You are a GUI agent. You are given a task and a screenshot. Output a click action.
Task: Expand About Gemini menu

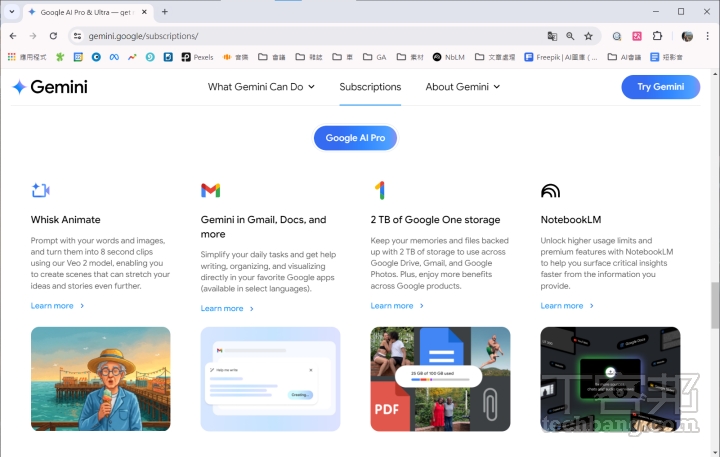tap(462, 87)
